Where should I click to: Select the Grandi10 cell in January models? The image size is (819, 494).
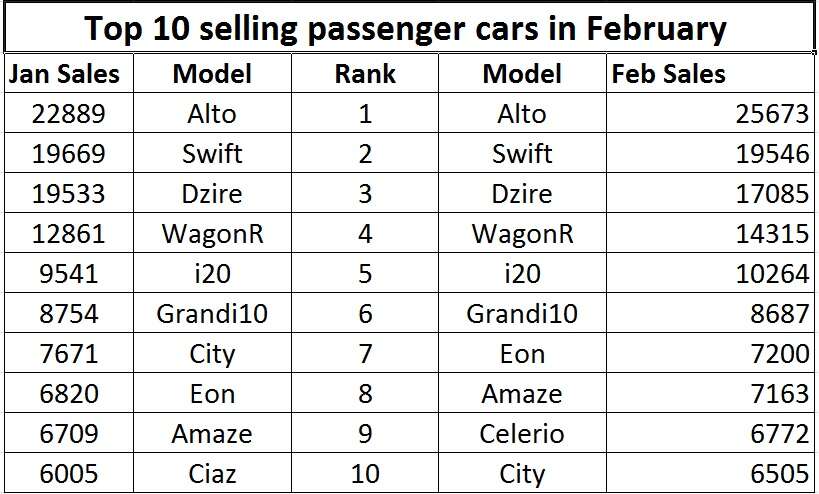(212, 313)
